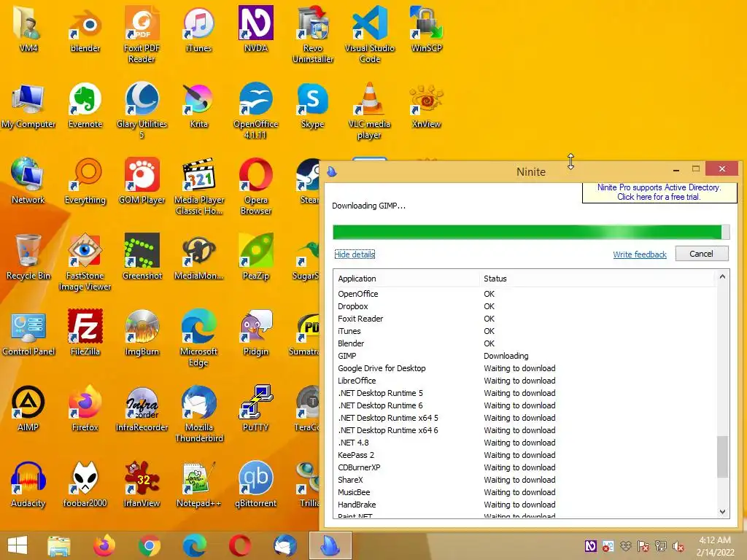
Task: Click the OpenOffice 4.1.11 desktop icon
Action: pos(256,111)
